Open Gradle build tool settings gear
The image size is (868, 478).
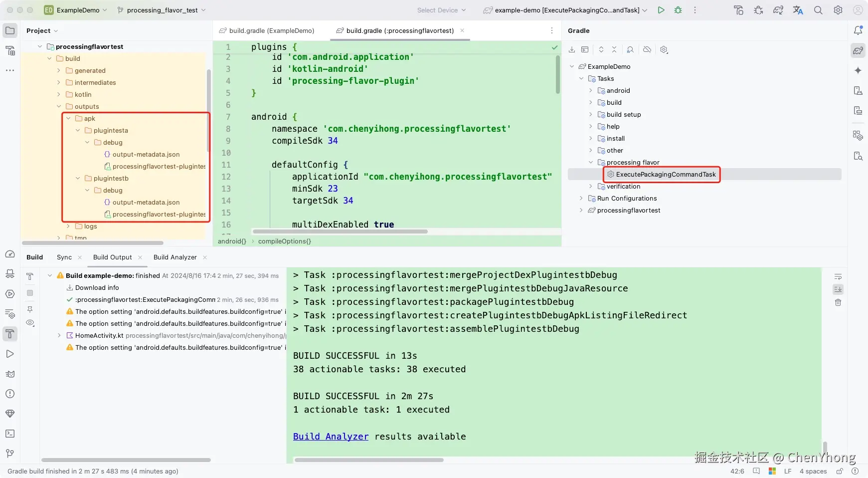coord(664,49)
